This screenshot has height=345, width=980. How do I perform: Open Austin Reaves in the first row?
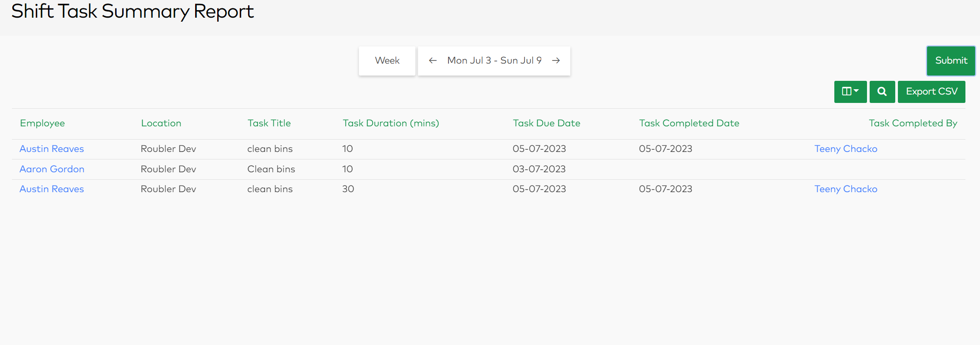(52, 149)
